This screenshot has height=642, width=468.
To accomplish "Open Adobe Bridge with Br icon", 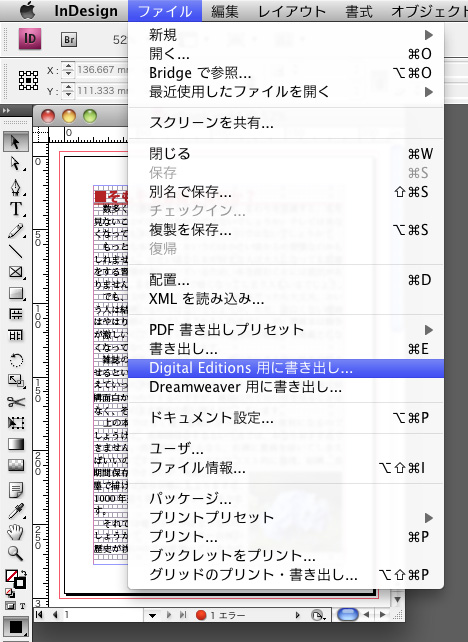I will [69, 39].
